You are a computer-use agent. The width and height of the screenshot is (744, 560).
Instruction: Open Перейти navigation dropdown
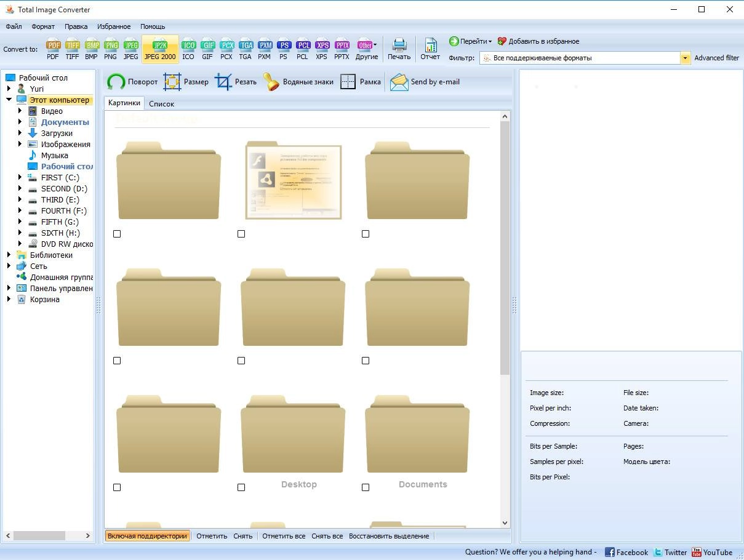coord(471,41)
